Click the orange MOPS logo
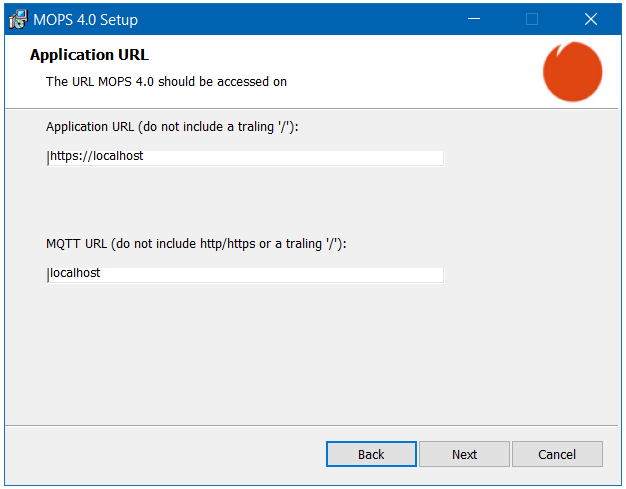 pos(572,72)
